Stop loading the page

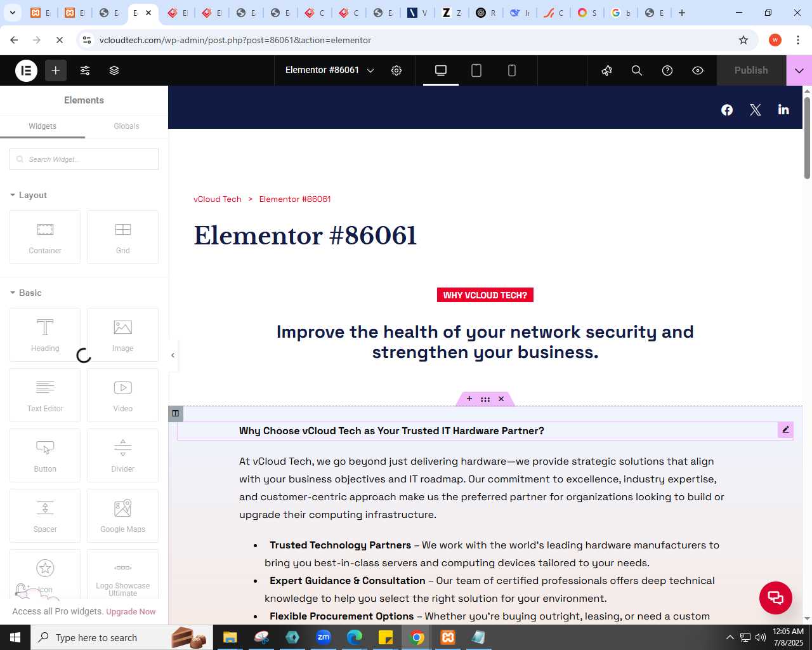59,40
